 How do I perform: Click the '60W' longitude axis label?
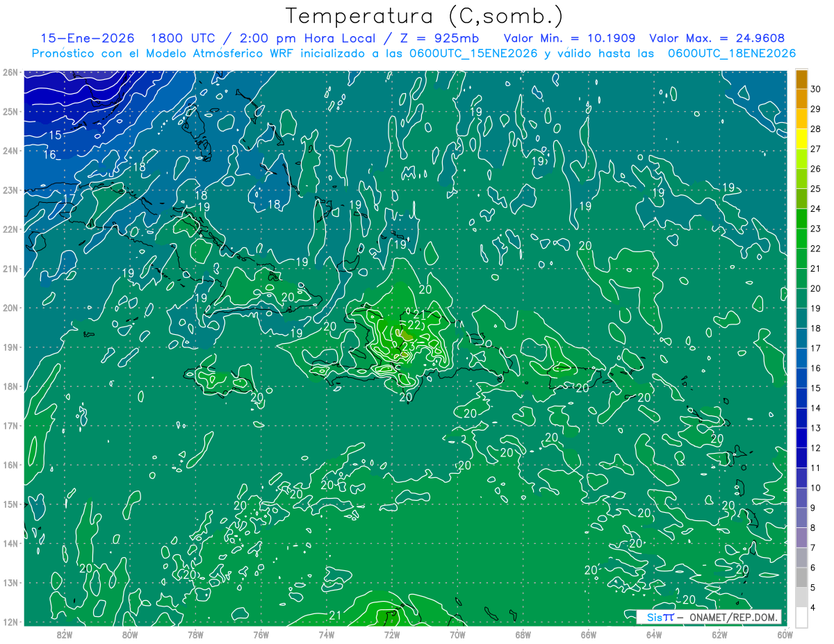tap(785, 634)
